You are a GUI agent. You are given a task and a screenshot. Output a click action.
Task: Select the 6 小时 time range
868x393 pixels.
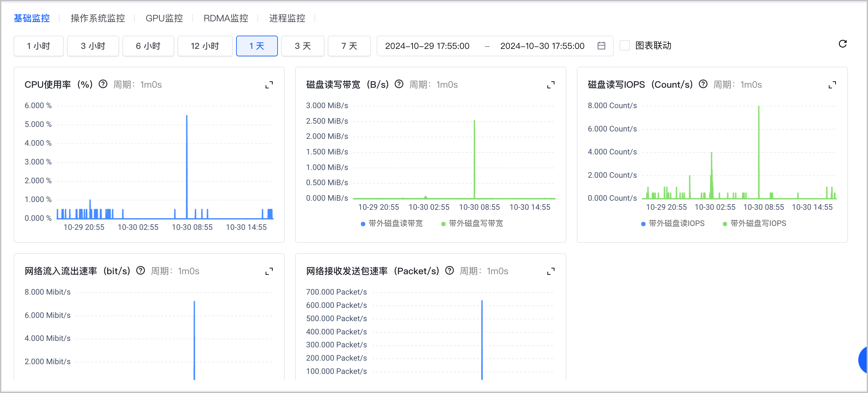pyautogui.click(x=148, y=46)
